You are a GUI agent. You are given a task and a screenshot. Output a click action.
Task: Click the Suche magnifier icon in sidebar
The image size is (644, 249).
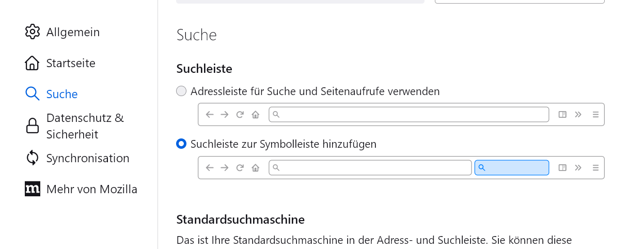pyautogui.click(x=32, y=94)
